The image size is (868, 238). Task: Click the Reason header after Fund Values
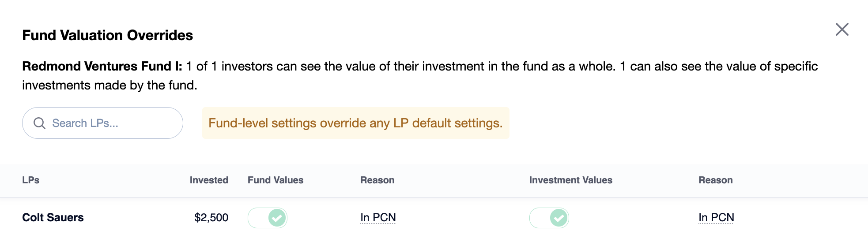(x=377, y=180)
